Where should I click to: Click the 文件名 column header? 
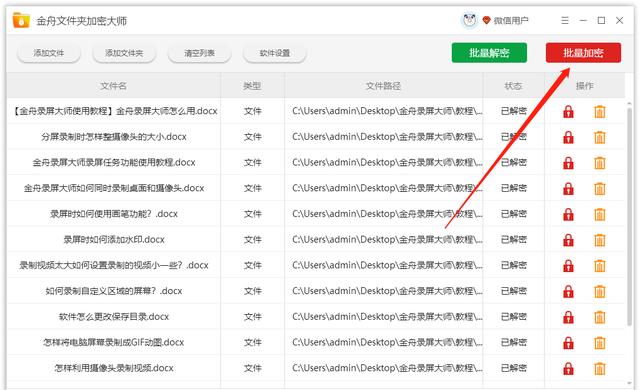click(x=113, y=86)
